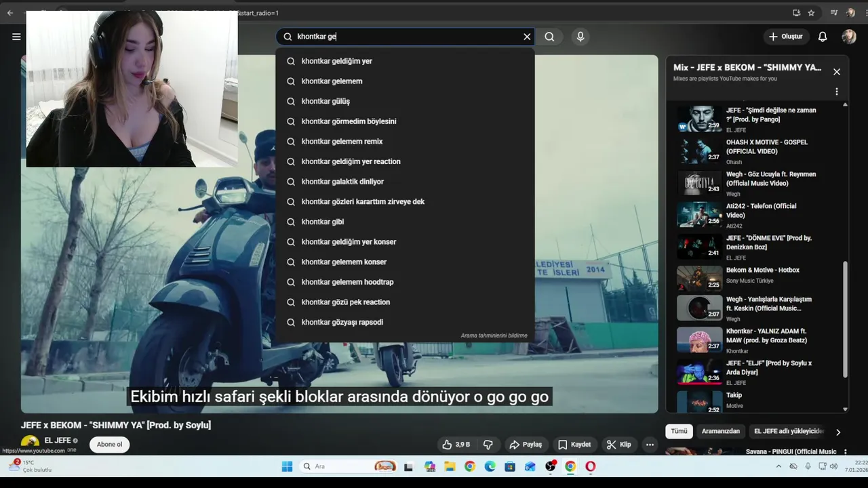Choose 'khontkar gibi' suggestion
Screen dimensions: 868x488
(405, 222)
